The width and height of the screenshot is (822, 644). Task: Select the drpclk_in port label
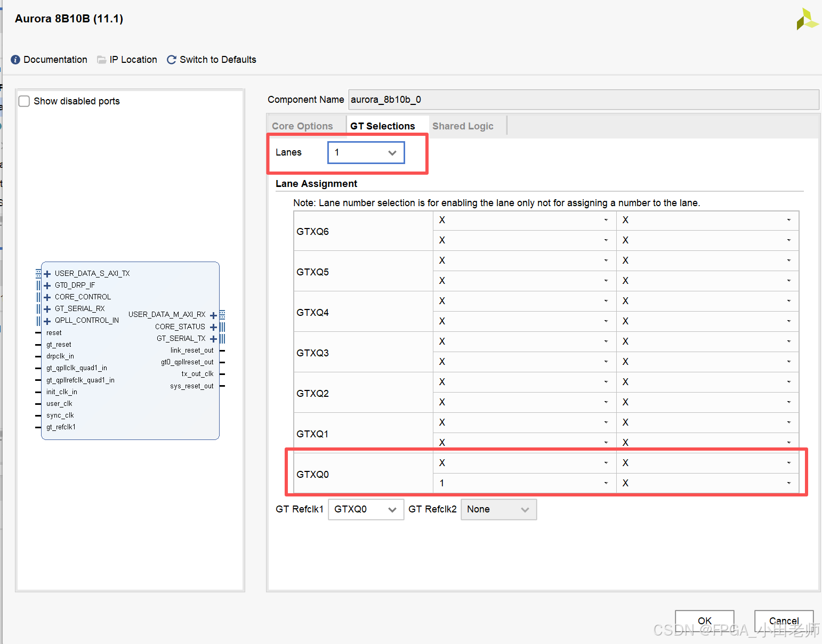tap(60, 356)
